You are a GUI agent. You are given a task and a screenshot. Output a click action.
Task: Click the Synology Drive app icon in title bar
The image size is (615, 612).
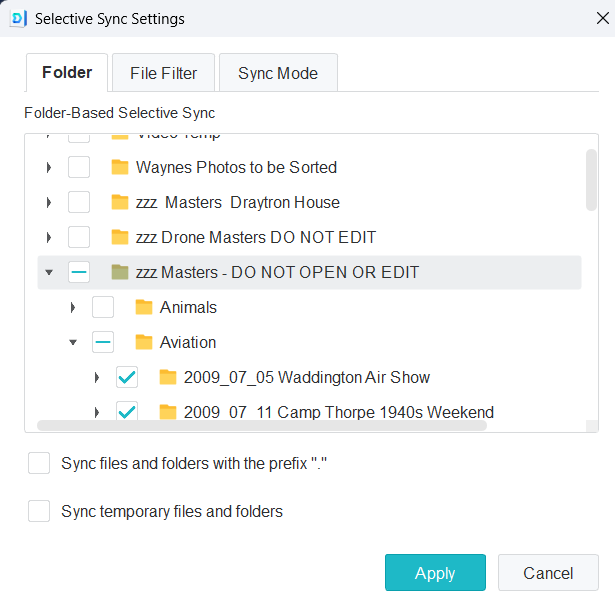[x=17, y=18]
